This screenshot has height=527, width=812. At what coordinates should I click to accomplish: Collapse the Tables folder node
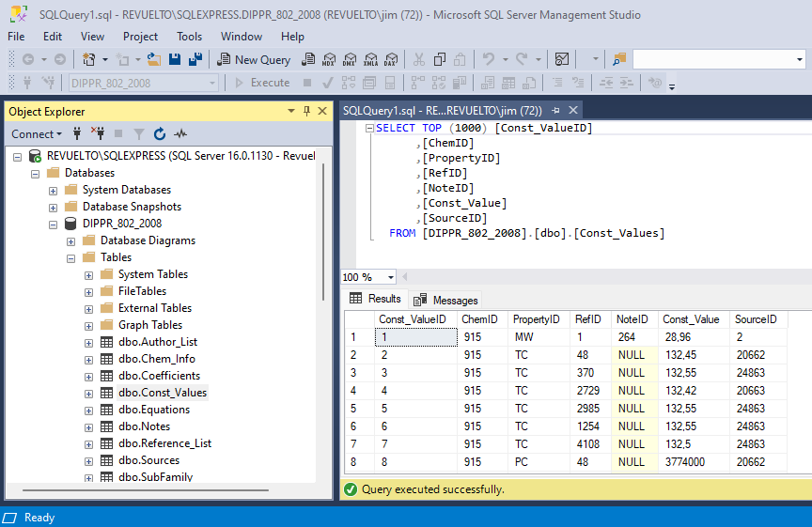click(x=70, y=258)
